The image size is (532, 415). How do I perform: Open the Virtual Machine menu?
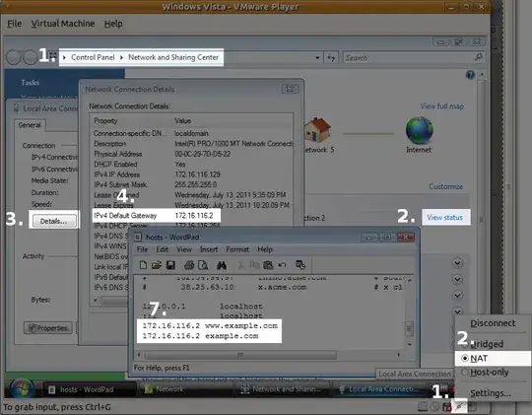(63, 24)
